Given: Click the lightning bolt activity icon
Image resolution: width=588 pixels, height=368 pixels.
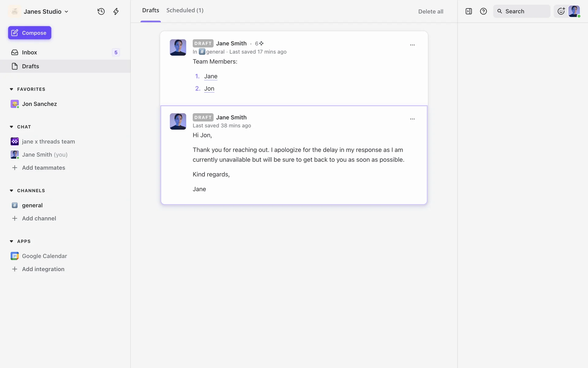Looking at the screenshot, I should pyautogui.click(x=116, y=11).
